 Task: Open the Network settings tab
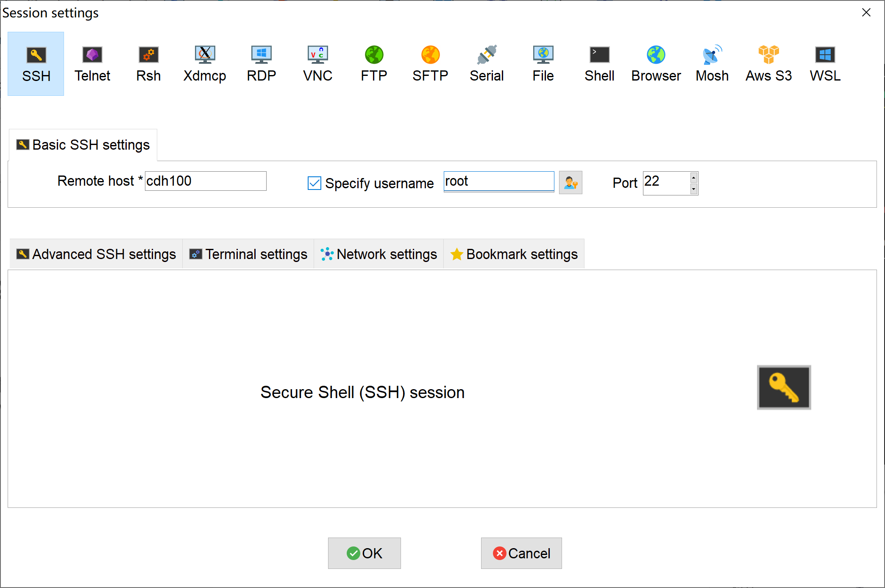pyautogui.click(x=379, y=254)
